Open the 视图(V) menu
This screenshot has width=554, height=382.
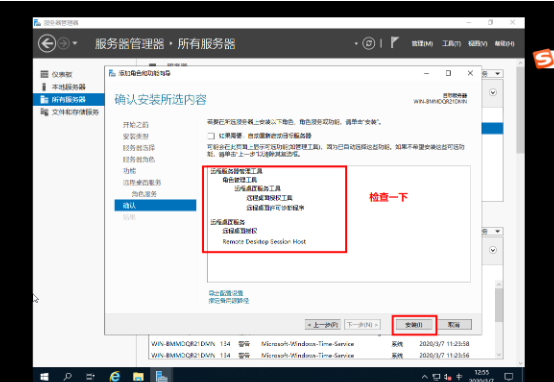[x=477, y=43]
